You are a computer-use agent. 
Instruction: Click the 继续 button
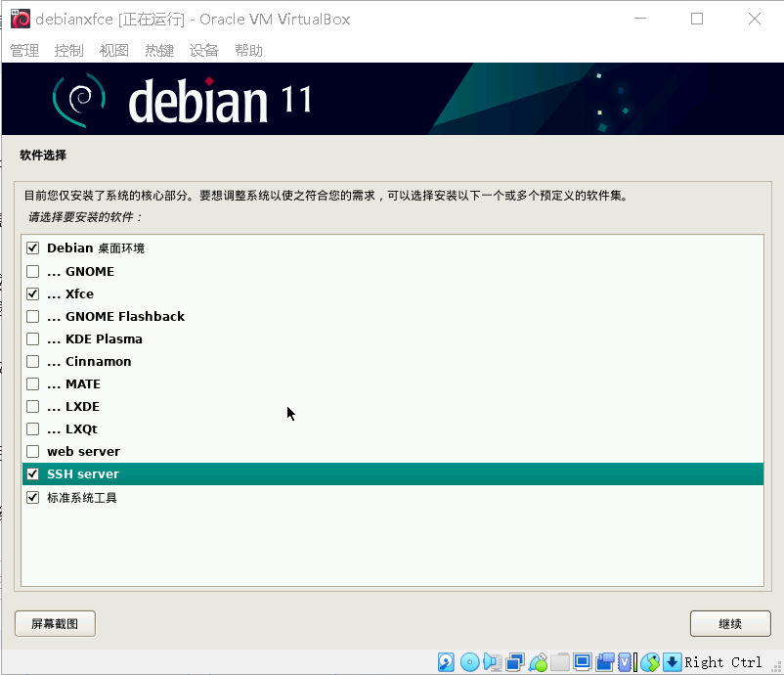[730, 623]
